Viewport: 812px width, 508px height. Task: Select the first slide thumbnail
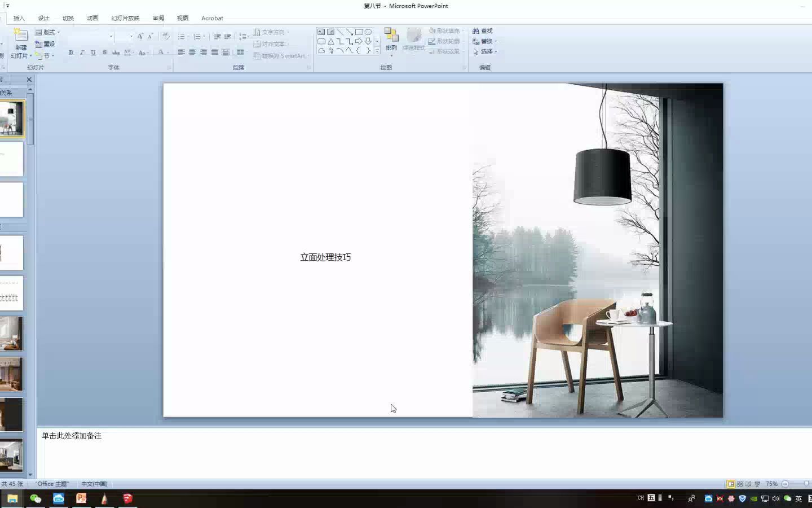coord(11,119)
